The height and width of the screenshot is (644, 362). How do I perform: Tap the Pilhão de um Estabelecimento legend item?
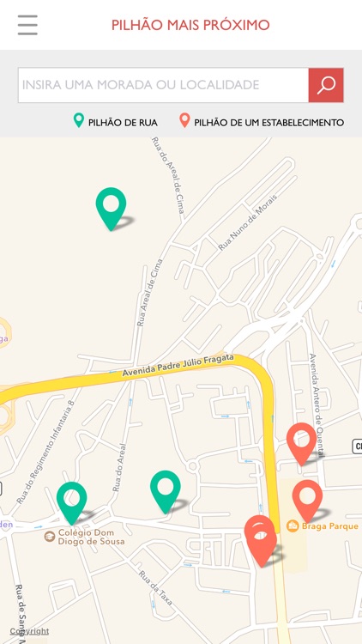[x=262, y=122]
